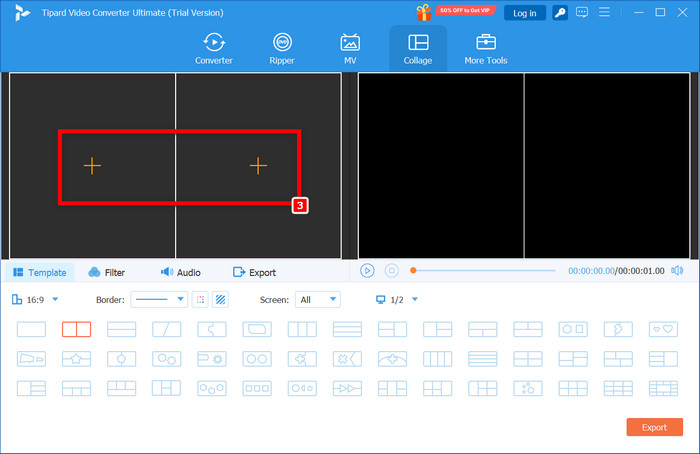
Task: Switch to the Filter tab
Action: 107,272
